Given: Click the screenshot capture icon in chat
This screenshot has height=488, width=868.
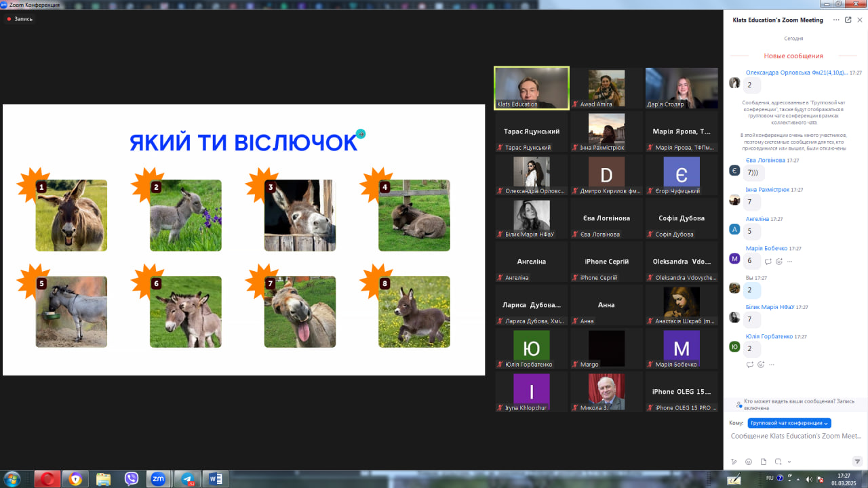Looking at the screenshot, I should [778, 462].
